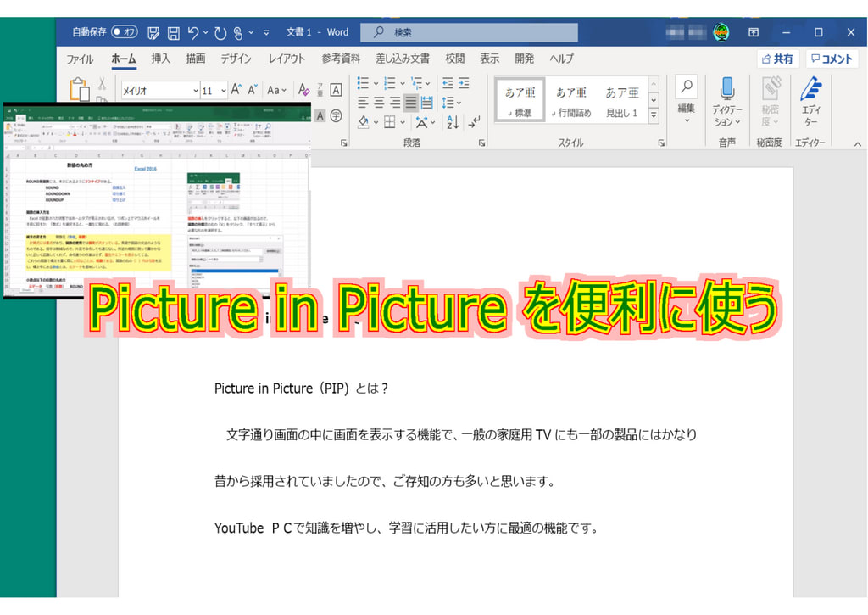Screen dimensions: 868x615
Task: Toggle the character shading icon
Action: [320, 116]
